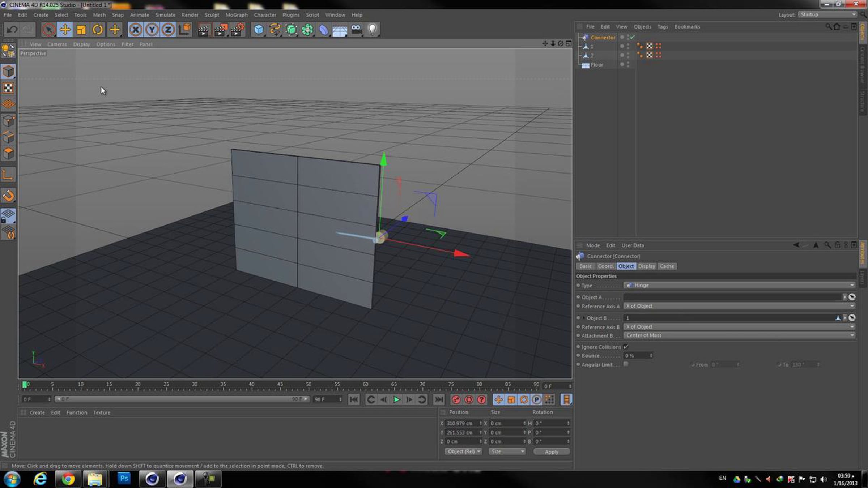Open the MoGraph menu
Viewport: 868px width, 488px height.
click(237, 15)
